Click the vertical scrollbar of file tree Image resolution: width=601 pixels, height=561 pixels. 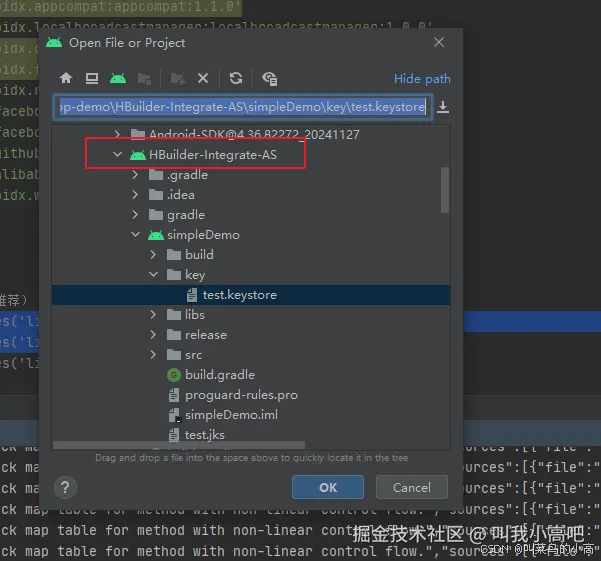click(445, 190)
